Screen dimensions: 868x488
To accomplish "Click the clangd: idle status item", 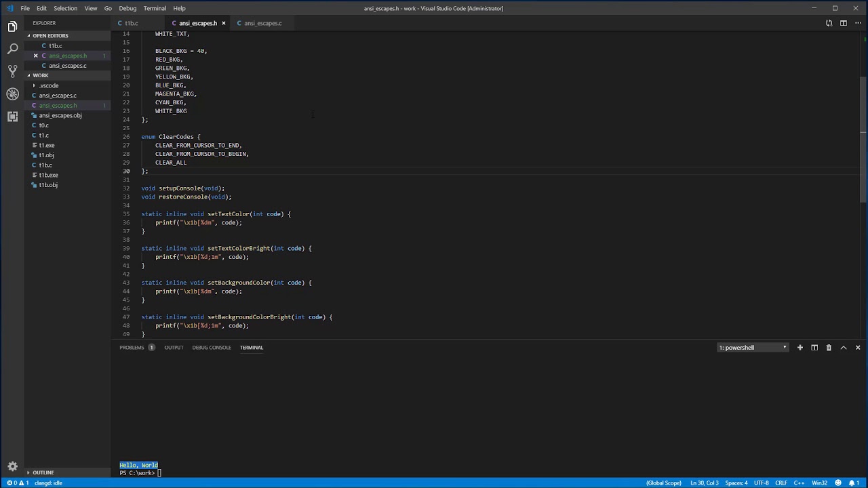I will point(48,483).
